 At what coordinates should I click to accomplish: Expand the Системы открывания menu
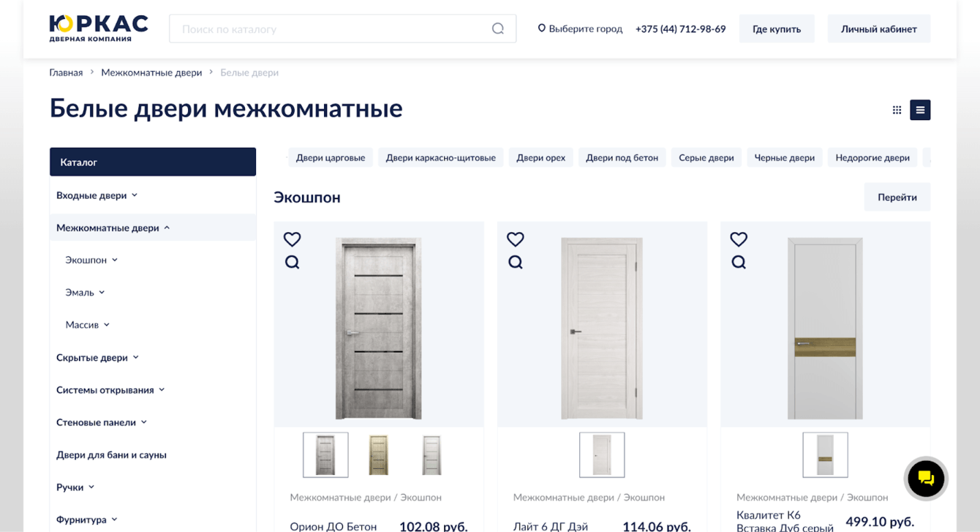click(x=162, y=390)
